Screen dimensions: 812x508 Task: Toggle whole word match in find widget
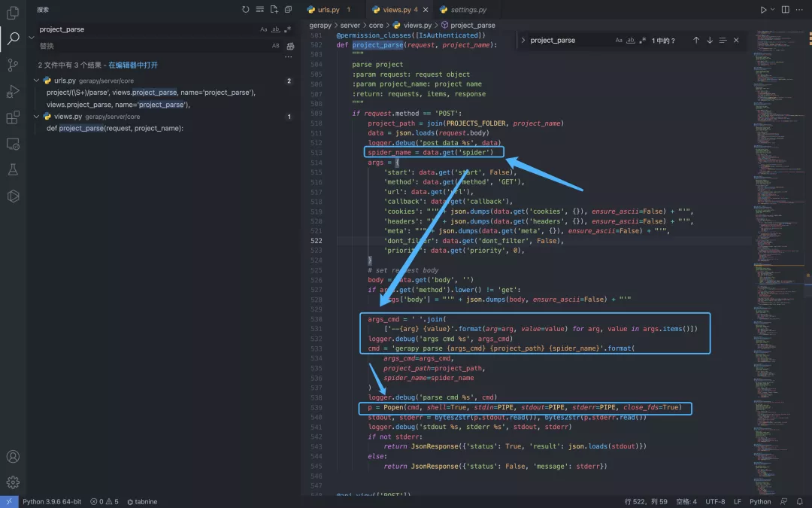point(631,41)
